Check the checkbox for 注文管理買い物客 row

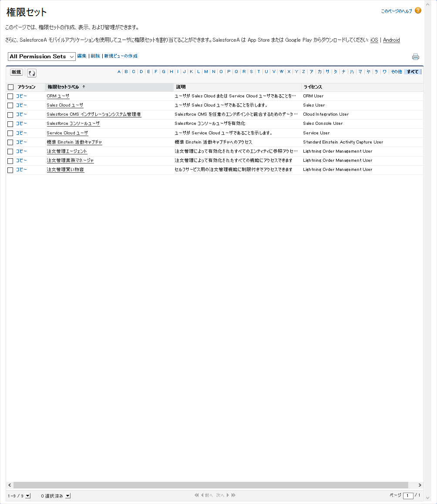click(10, 170)
